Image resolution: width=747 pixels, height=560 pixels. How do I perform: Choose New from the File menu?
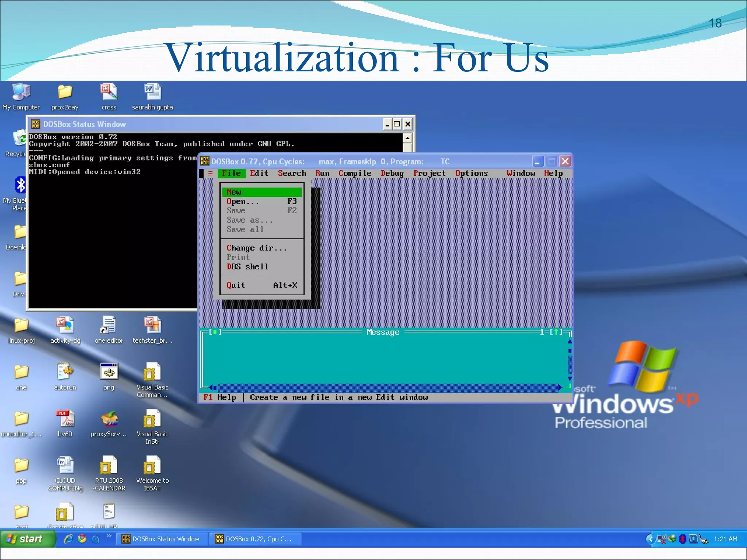262,192
